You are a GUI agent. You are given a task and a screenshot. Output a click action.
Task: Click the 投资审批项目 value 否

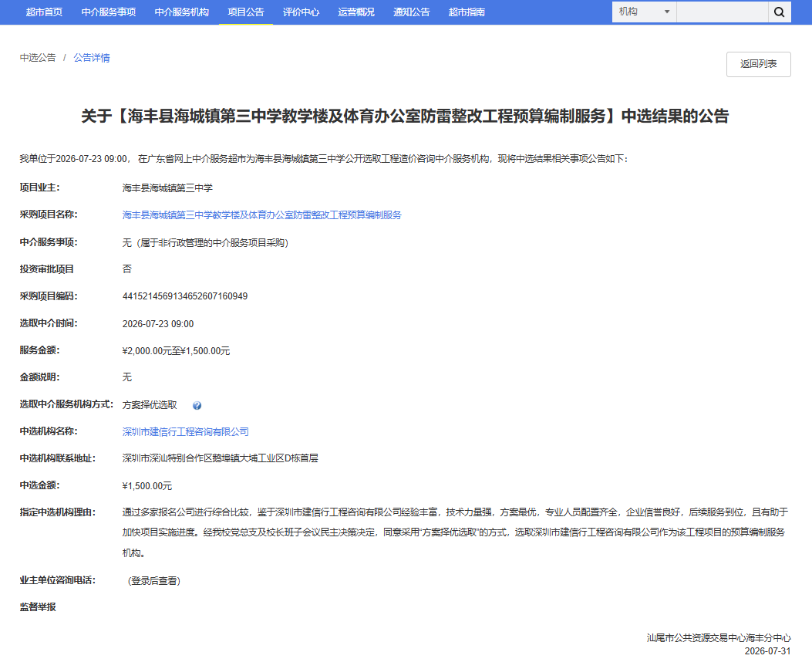tap(127, 269)
